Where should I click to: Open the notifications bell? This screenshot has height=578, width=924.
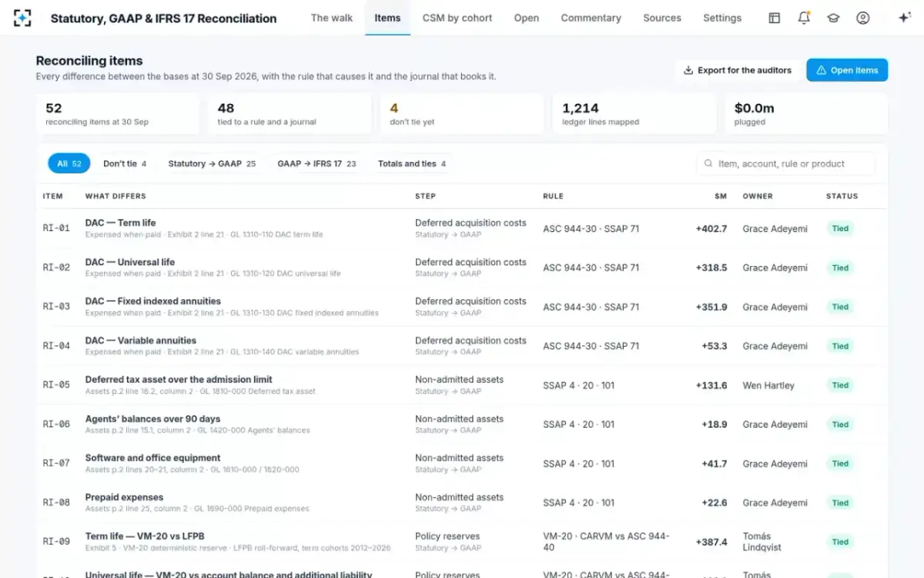(804, 18)
